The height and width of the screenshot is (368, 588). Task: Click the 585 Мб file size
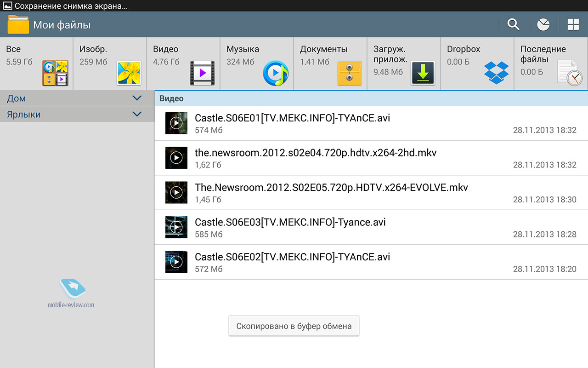[209, 234]
